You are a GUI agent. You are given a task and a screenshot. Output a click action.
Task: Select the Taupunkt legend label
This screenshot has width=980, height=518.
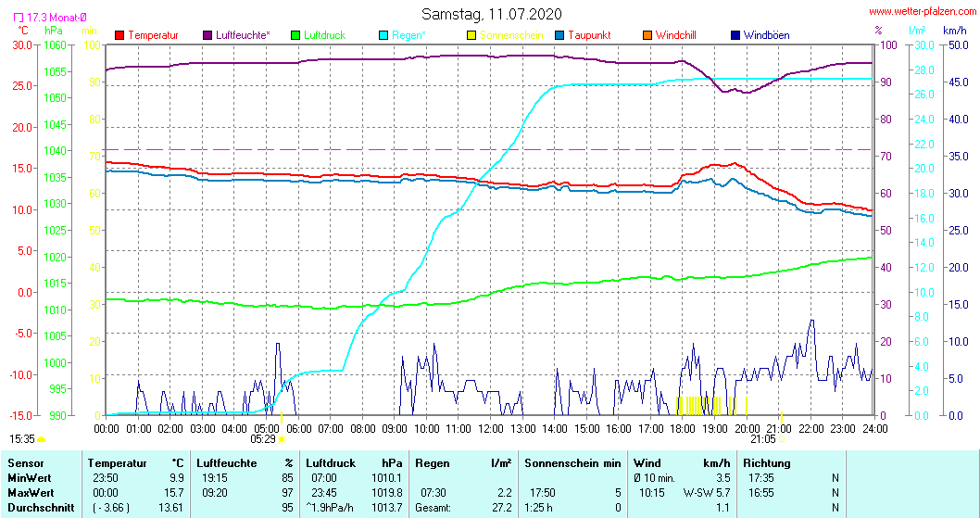point(589,35)
